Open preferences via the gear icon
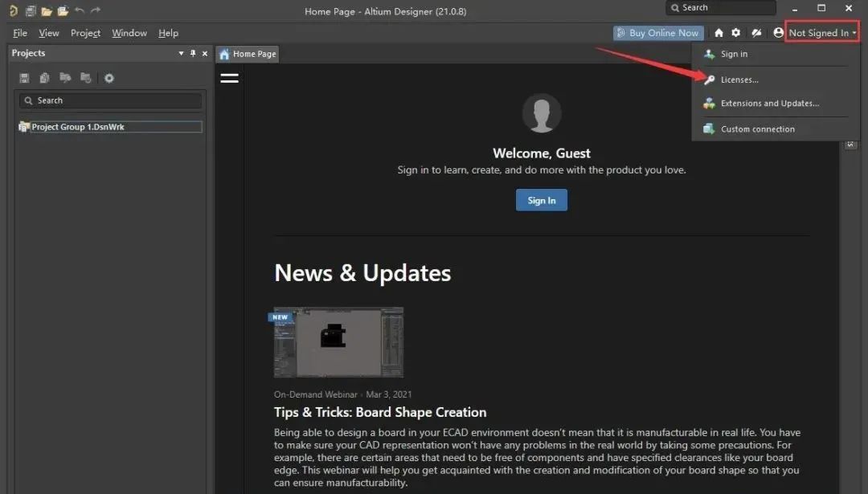 click(736, 33)
